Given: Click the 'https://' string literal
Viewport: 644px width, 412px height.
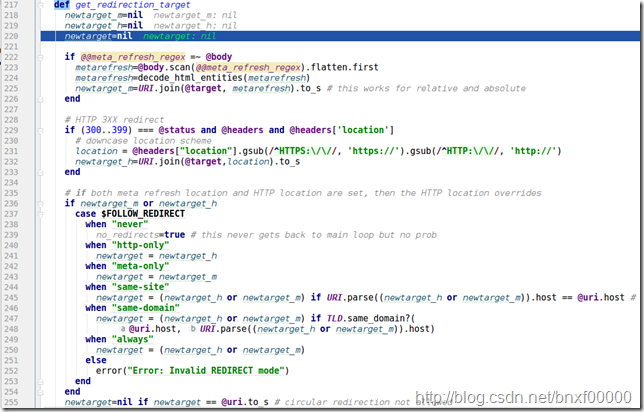Looking at the screenshot, I should (x=373, y=151).
